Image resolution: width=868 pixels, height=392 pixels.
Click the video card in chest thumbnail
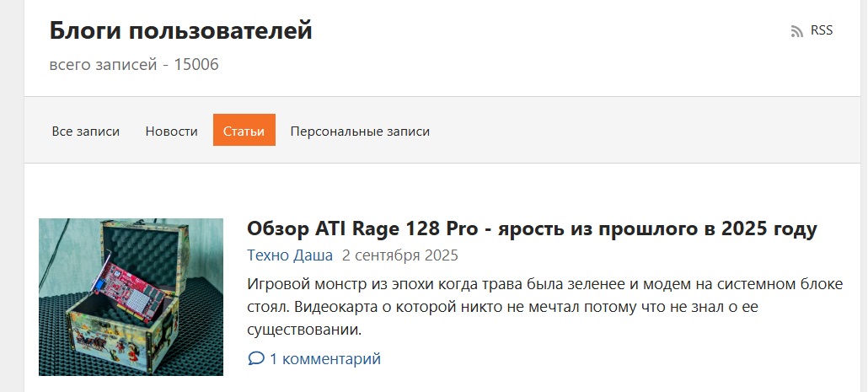[131, 298]
